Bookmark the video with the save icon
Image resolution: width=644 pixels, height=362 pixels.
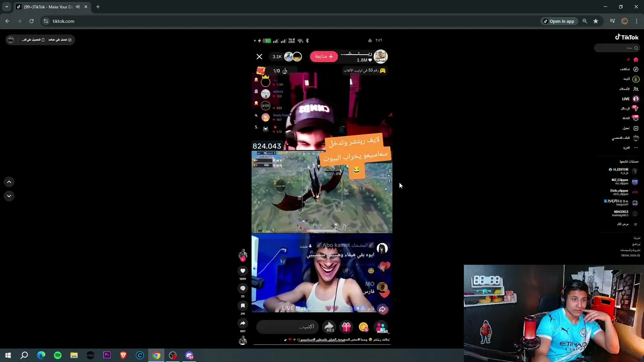(243, 306)
